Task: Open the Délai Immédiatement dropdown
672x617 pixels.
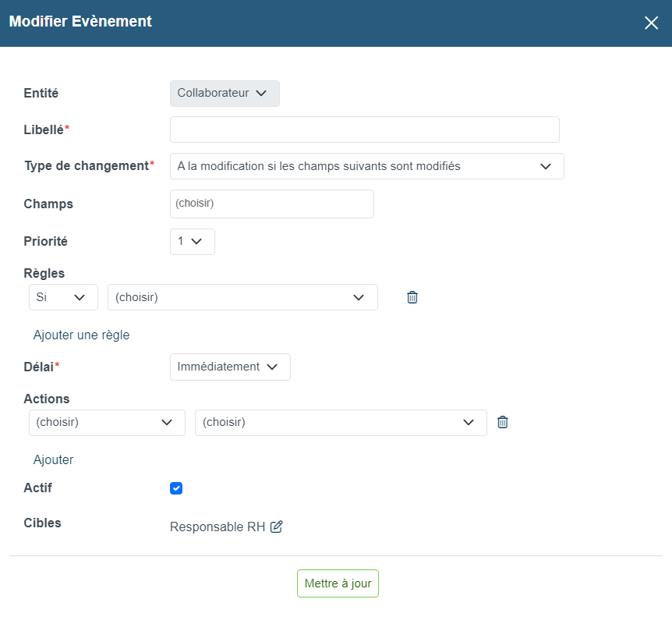Action: (x=230, y=367)
